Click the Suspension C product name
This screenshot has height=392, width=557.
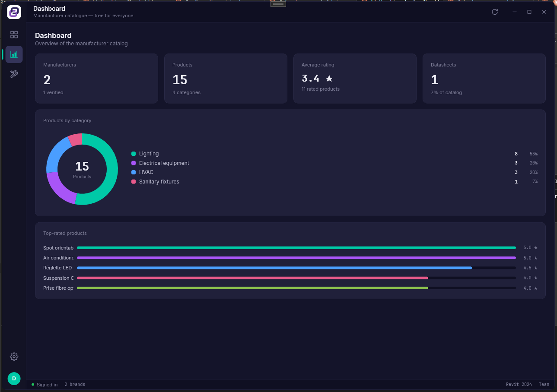tap(58, 278)
